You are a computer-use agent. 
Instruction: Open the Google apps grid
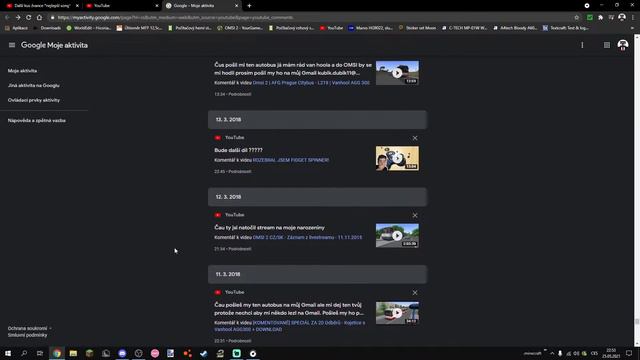point(607,45)
